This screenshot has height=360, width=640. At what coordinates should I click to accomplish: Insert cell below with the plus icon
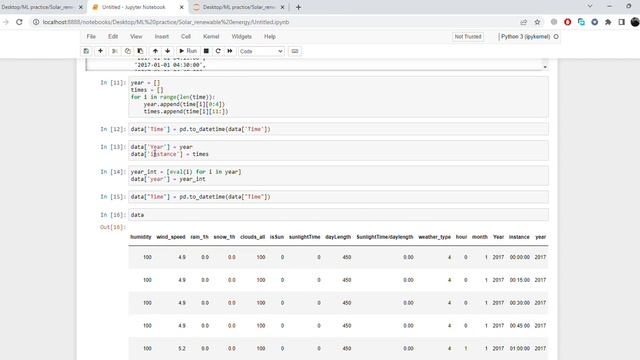(x=100, y=51)
